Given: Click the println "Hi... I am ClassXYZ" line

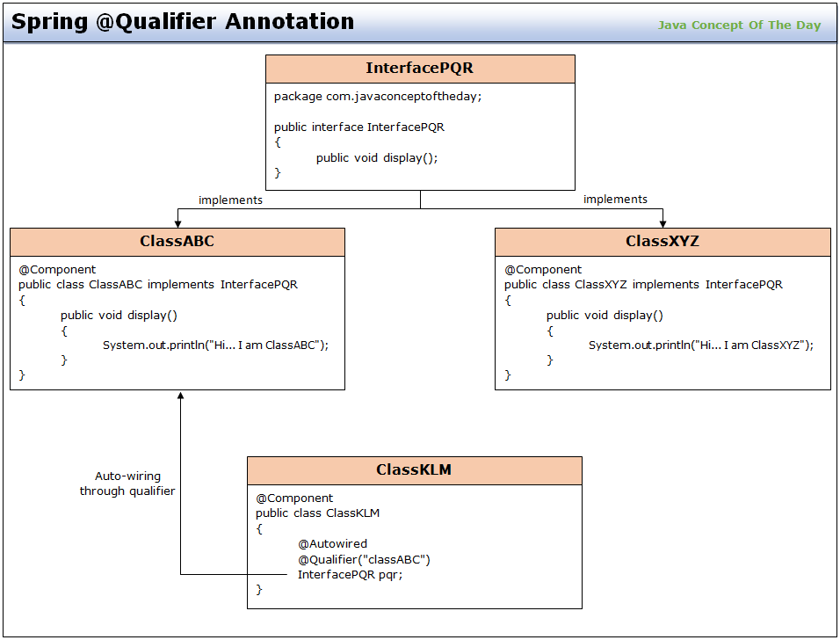Looking at the screenshot, I should click(x=700, y=345).
